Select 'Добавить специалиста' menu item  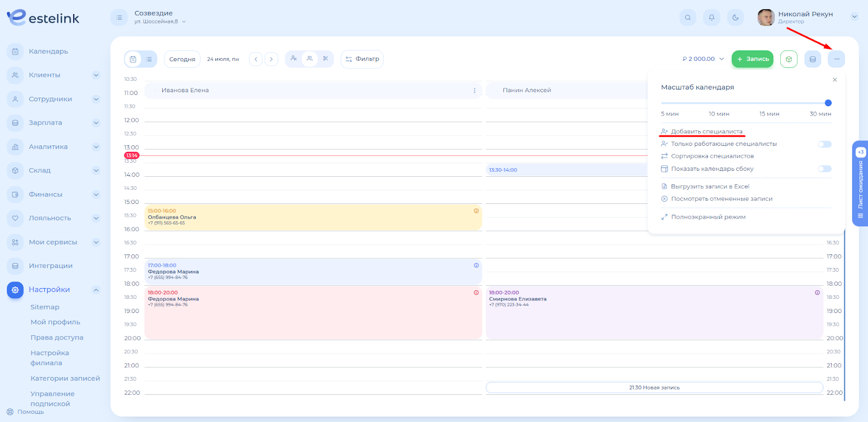[706, 131]
